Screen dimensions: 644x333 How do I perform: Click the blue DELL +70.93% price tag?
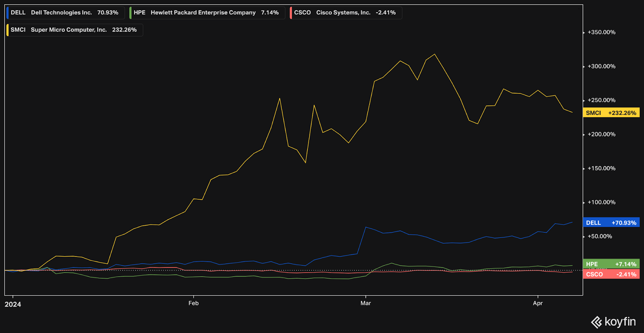click(611, 223)
